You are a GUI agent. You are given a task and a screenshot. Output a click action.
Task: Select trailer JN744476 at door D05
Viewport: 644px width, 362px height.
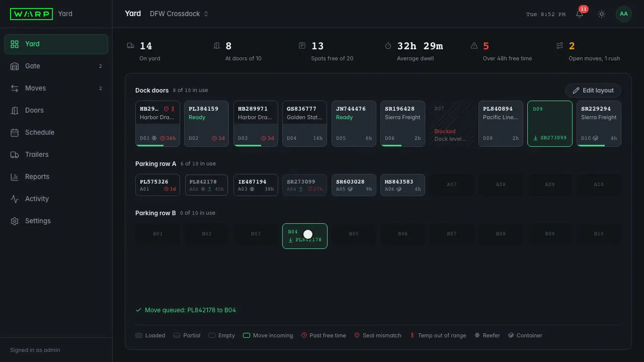click(x=354, y=124)
